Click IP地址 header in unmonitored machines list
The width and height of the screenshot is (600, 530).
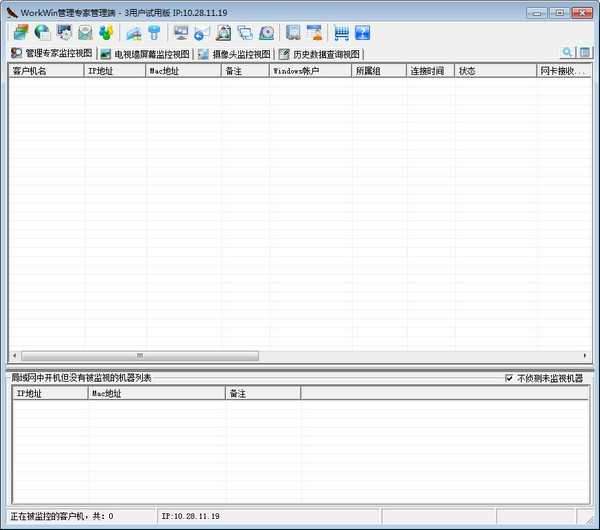pyautogui.click(x=50, y=393)
